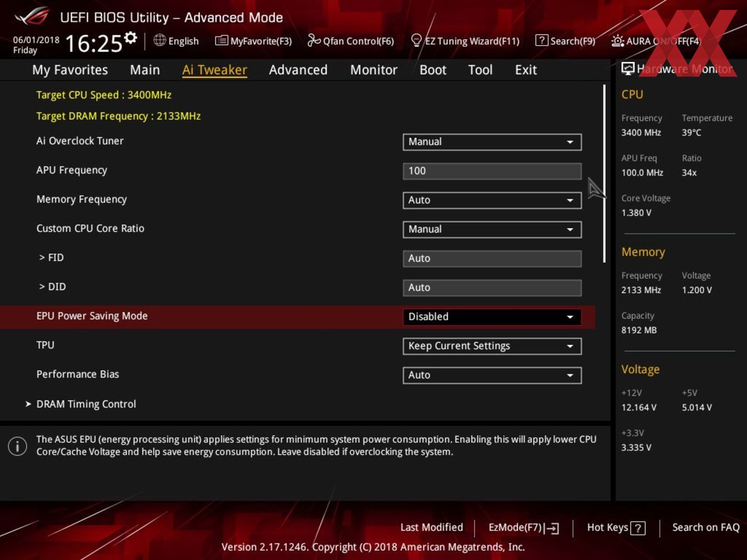This screenshot has width=747, height=560.
Task: Click the Memory Capacity 8192 MB value
Action: (639, 330)
